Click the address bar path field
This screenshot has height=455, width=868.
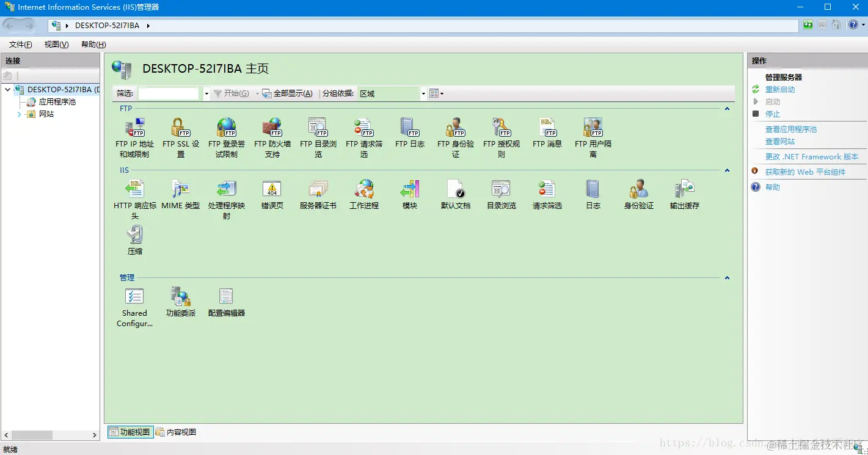click(x=423, y=26)
